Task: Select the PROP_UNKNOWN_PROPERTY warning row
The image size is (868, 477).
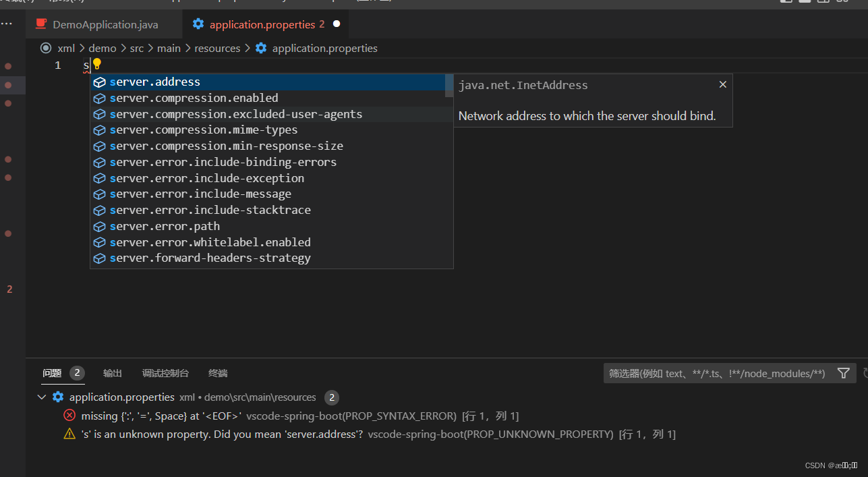Action: coord(446,434)
